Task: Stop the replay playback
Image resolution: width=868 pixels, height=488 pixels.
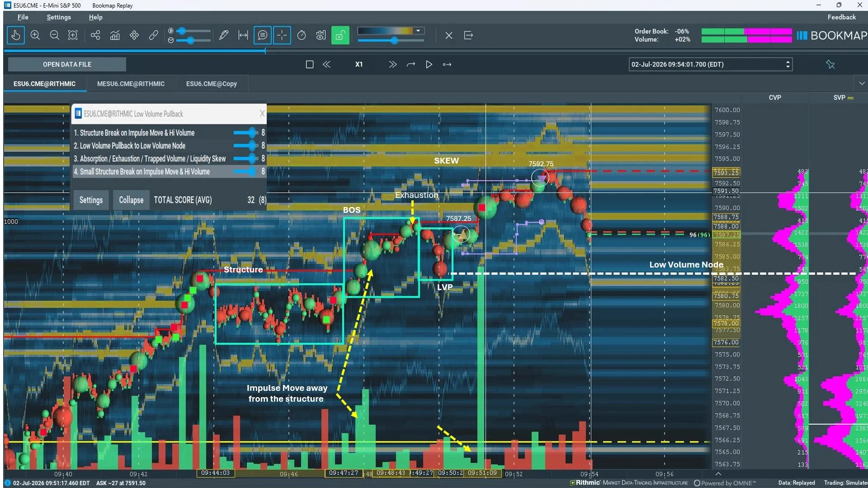Action: click(310, 65)
